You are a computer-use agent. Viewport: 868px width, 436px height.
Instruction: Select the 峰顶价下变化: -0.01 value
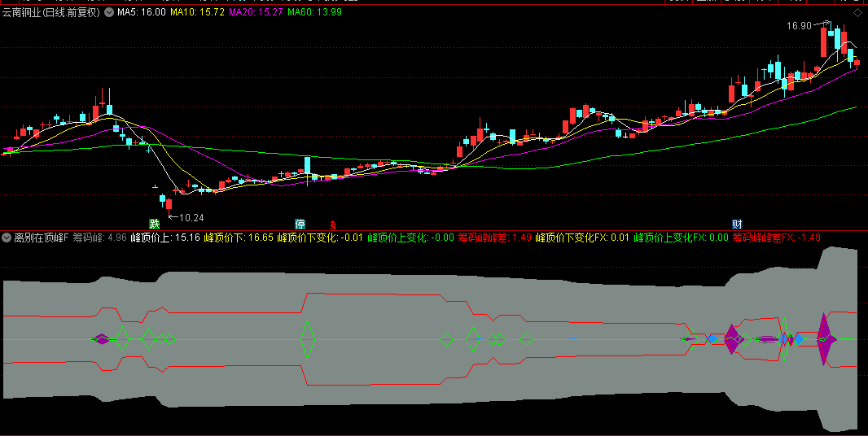click(x=321, y=238)
